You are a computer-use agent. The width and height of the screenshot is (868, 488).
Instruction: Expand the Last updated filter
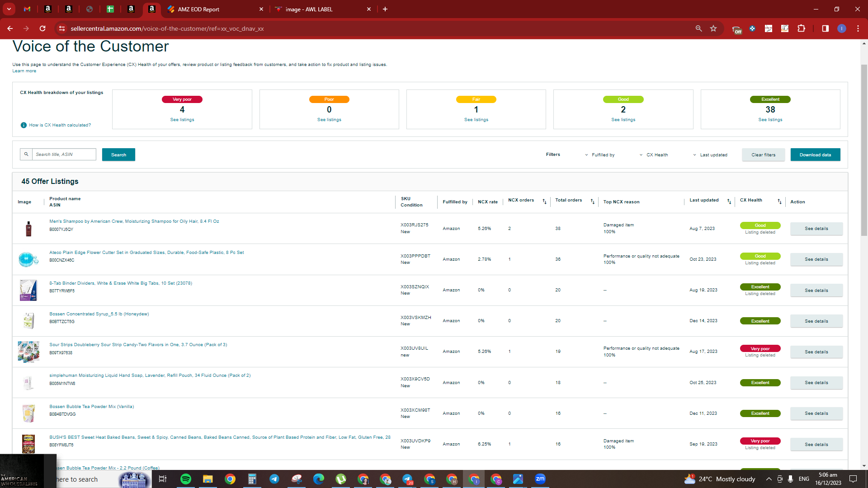[710, 155]
